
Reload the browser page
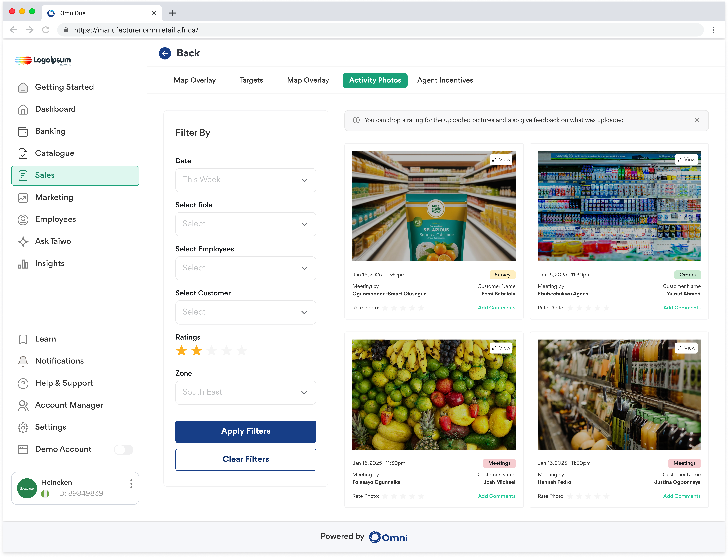tap(46, 30)
